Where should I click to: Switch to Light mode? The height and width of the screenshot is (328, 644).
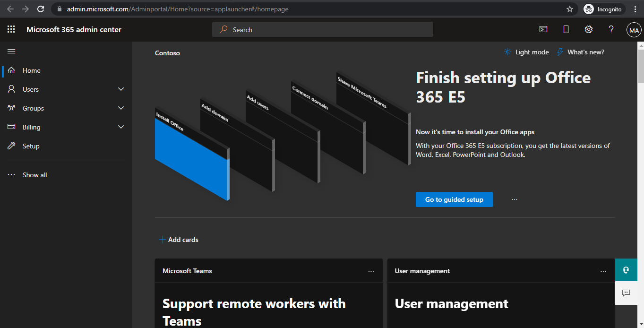[x=526, y=52]
